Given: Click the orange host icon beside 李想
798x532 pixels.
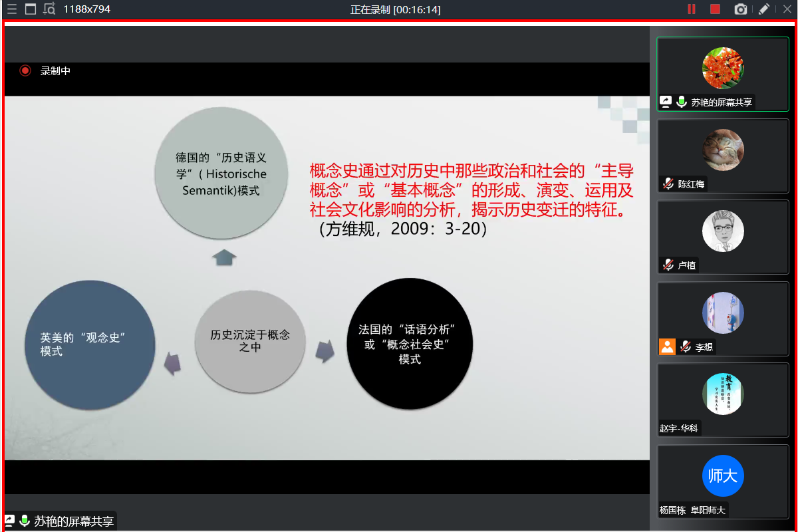Looking at the screenshot, I should click(667, 346).
